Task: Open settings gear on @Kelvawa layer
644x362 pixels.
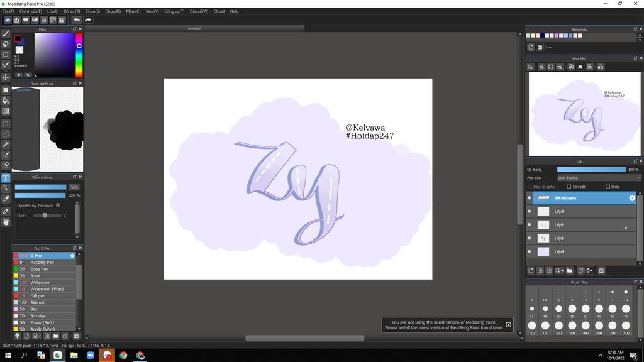Action: (x=632, y=198)
